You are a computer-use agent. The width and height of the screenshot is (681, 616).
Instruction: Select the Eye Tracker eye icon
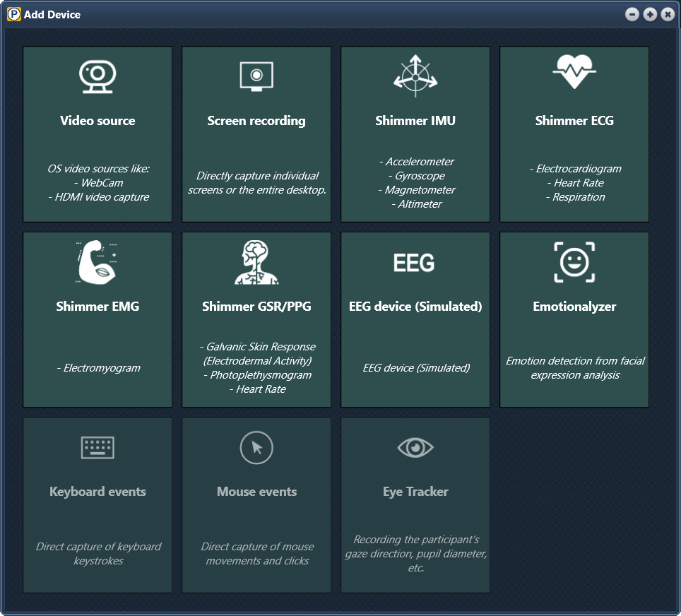(x=415, y=447)
